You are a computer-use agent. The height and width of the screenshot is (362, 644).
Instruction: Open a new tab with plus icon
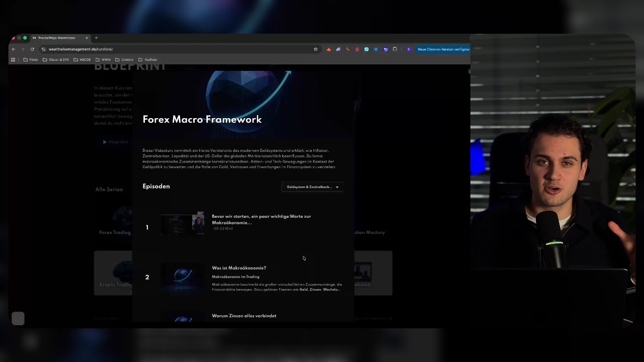tap(96, 38)
